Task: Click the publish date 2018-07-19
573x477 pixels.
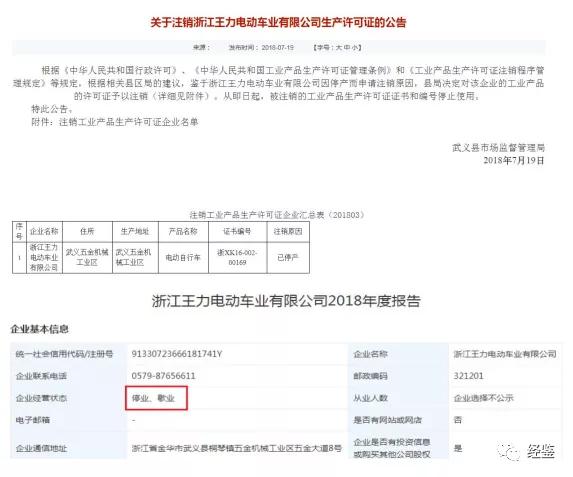Action: tap(278, 48)
